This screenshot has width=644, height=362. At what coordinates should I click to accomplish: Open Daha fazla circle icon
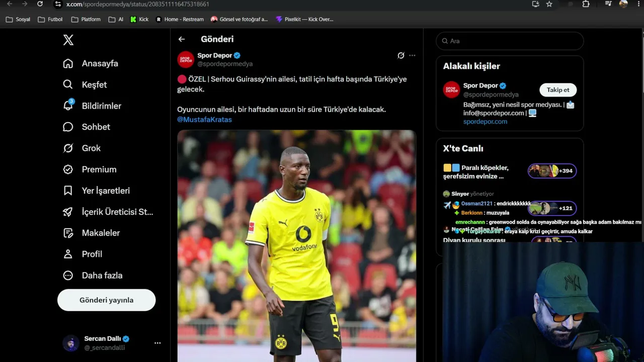(68, 275)
